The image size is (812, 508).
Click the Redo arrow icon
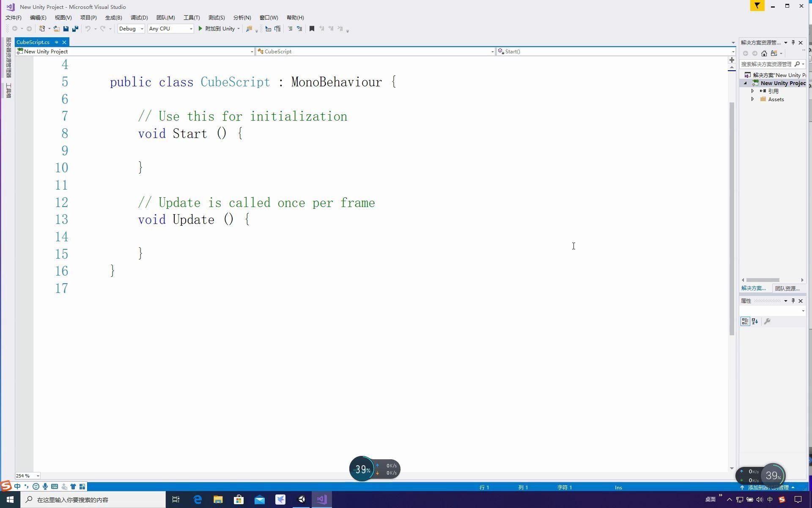point(103,29)
